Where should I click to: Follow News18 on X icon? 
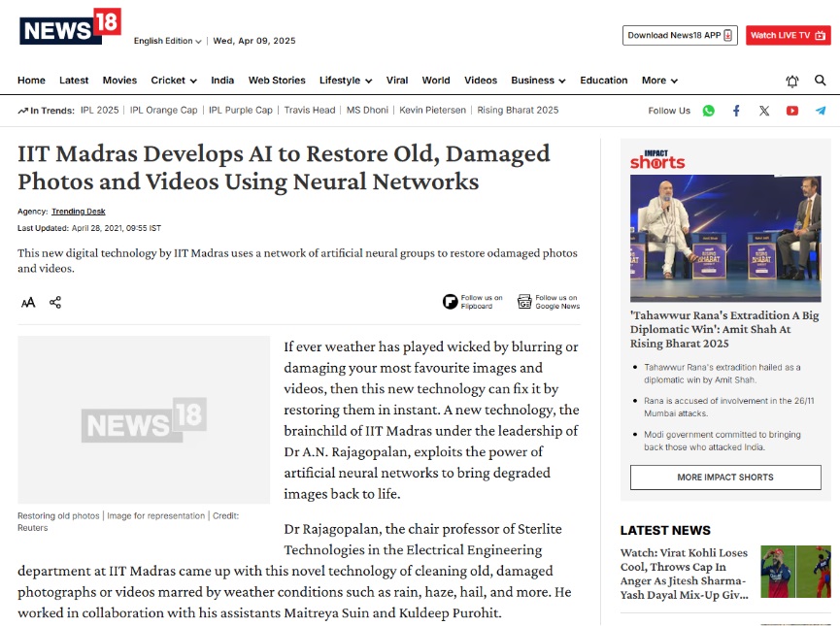click(764, 111)
